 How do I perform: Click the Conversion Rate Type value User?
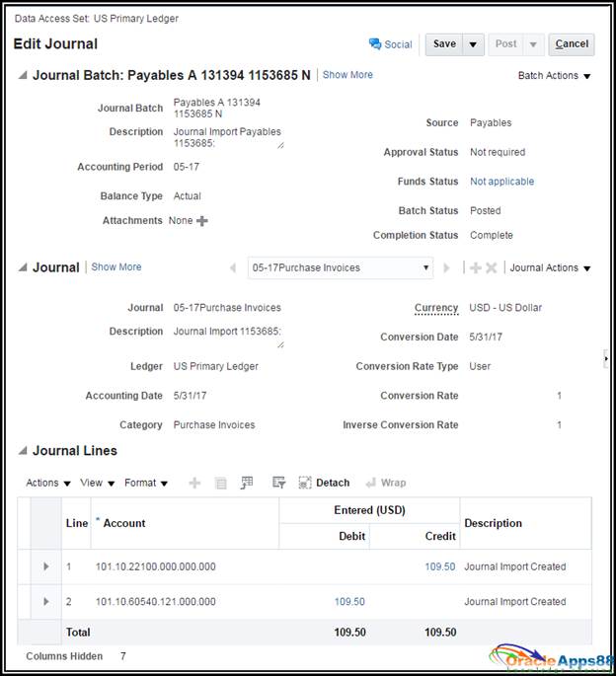click(480, 366)
